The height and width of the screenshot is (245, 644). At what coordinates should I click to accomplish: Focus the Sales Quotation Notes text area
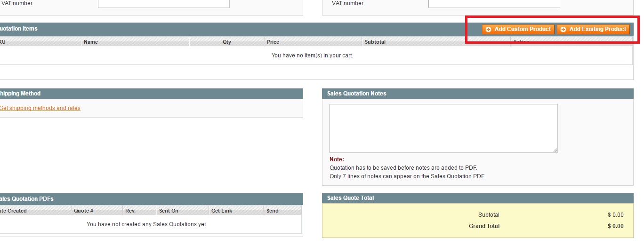pos(443,128)
